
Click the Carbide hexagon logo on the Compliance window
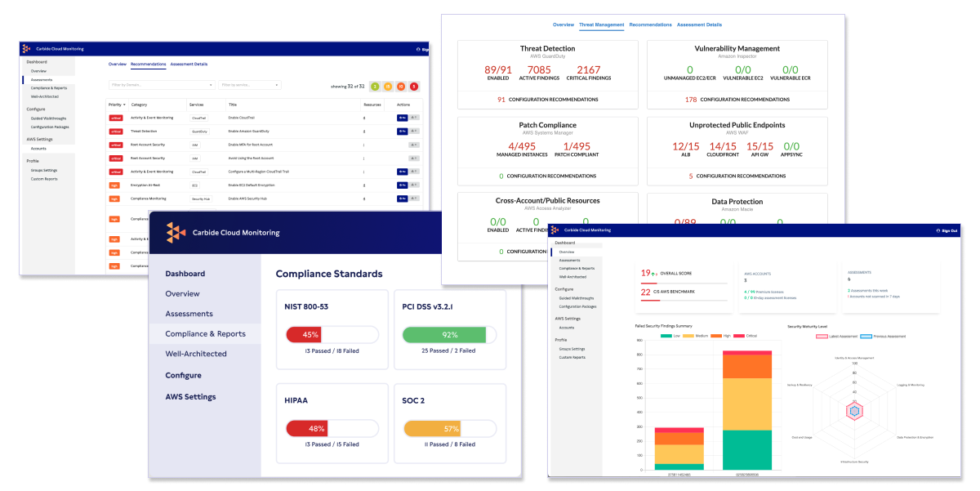pos(176,233)
